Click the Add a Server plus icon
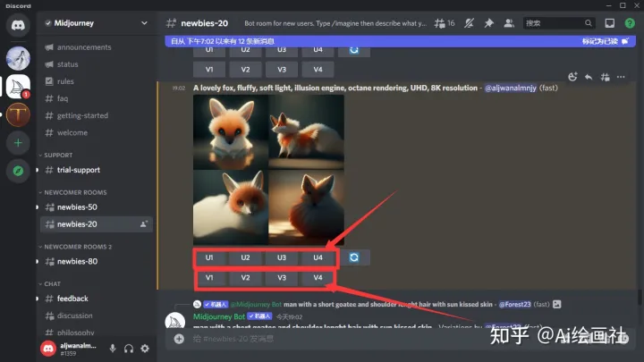The width and height of the screenshot is (644, 362). [x=19, y=143]
